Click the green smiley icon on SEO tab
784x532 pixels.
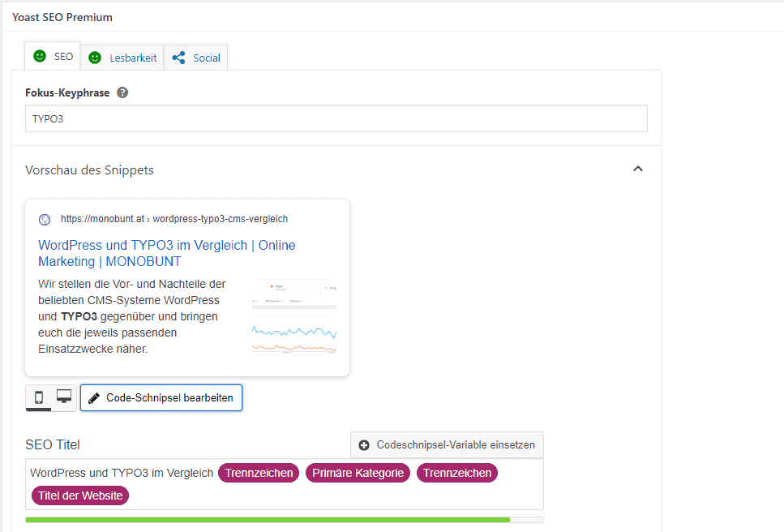[x=40, y=56]
